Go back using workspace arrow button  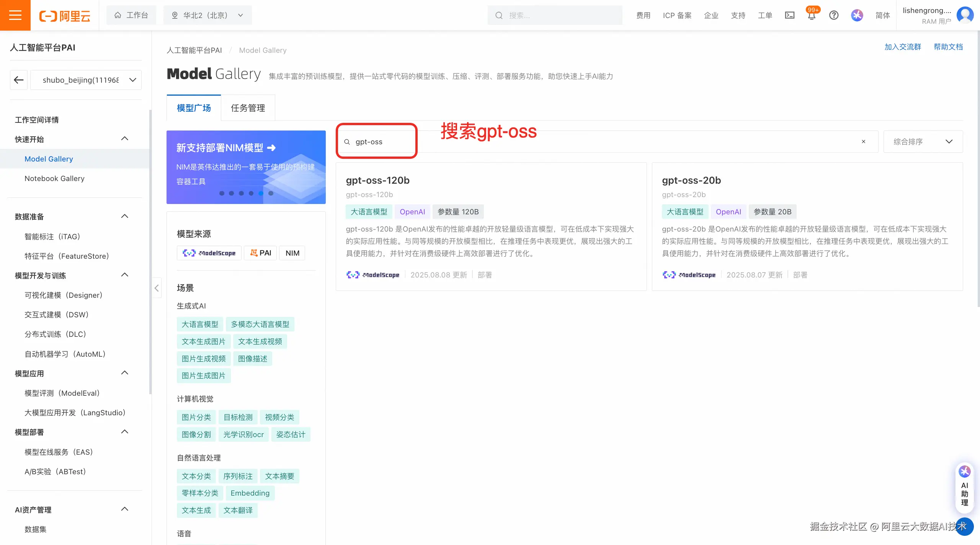click(19, 80)
